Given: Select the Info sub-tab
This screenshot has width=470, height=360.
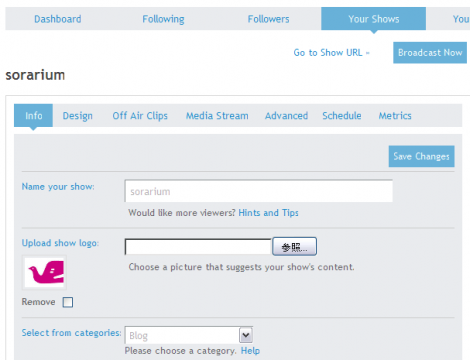Looking at the screenshot, I should (33, 115).
